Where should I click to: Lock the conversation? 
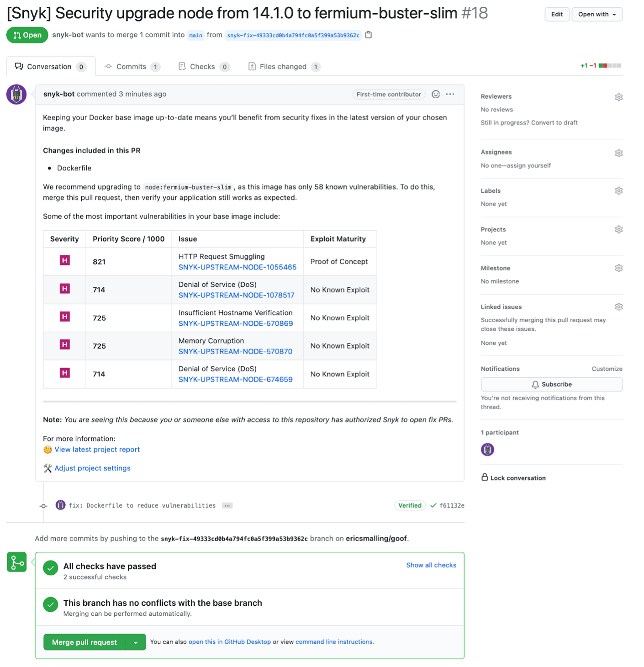513,477
